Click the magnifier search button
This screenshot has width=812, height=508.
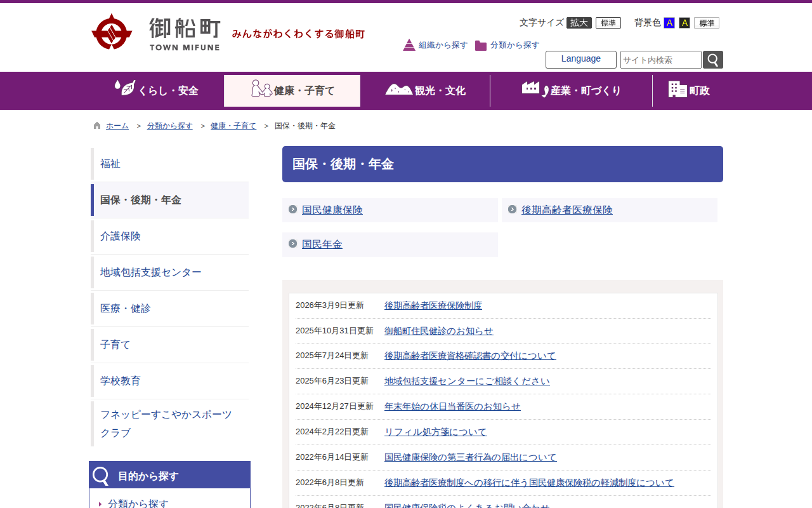713,60
